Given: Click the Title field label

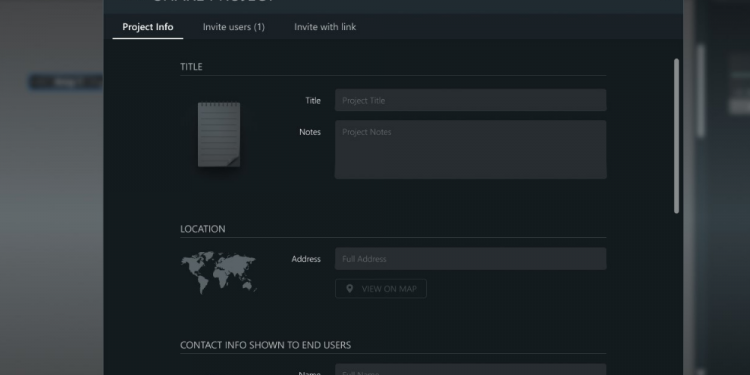Looking at the screenshot, I should 313,100.
